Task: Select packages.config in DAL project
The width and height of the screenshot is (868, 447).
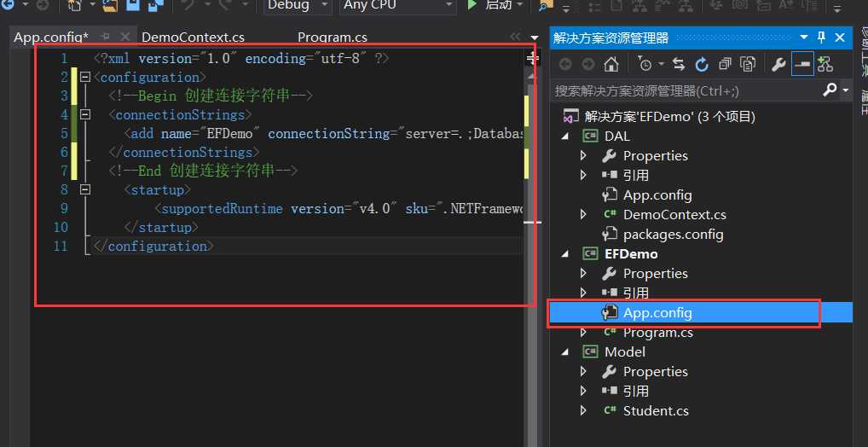Action: point(673,235)
